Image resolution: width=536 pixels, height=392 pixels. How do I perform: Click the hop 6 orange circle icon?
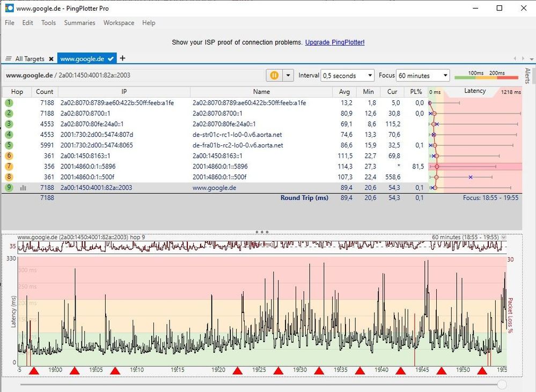tap(9, 156)
